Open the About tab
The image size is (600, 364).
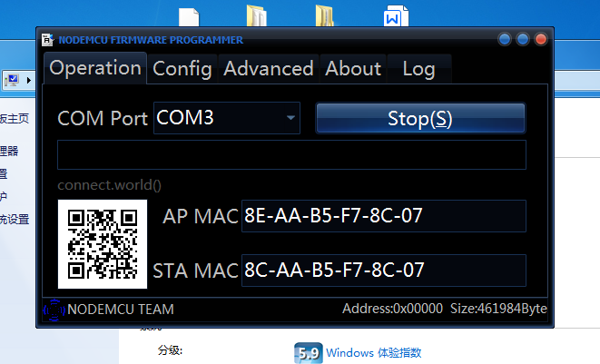[x=353, y=69]
